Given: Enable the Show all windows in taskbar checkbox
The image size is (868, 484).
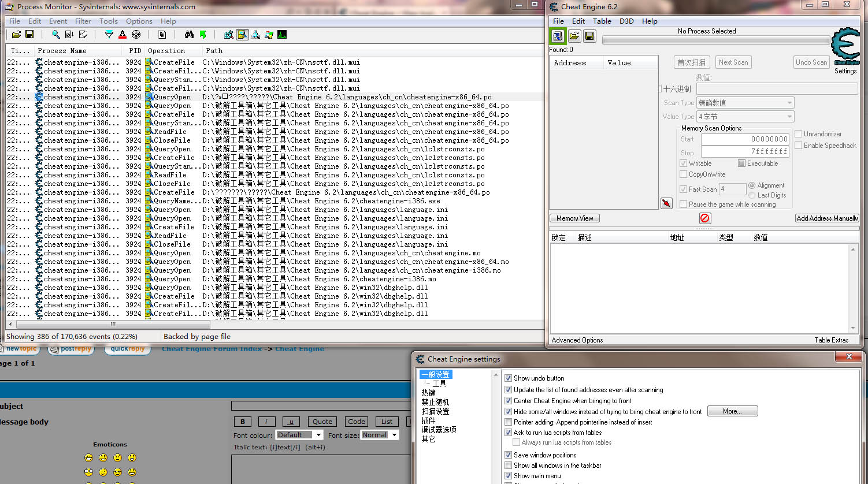Looking at the screenshot, I should [x=509, y=466].
